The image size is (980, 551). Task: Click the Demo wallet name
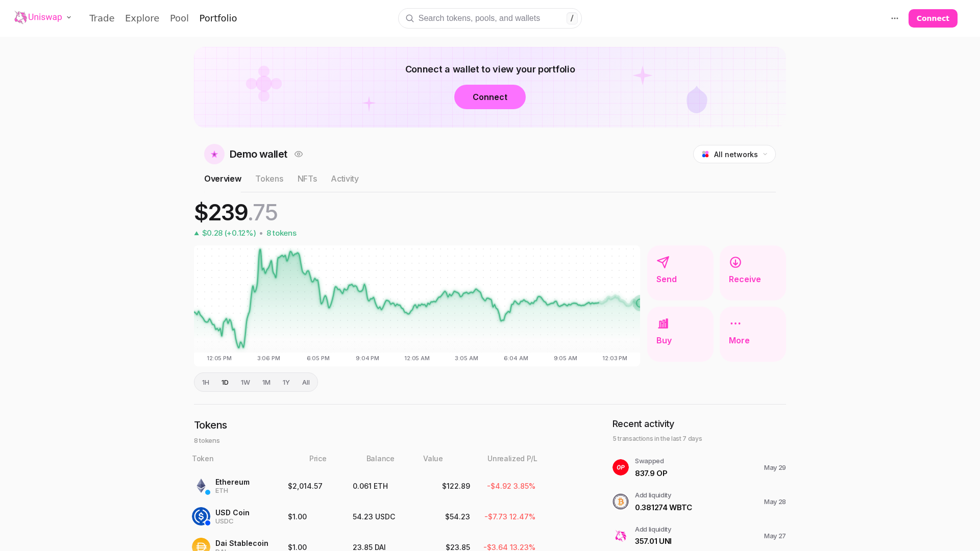tap(258, 154)
